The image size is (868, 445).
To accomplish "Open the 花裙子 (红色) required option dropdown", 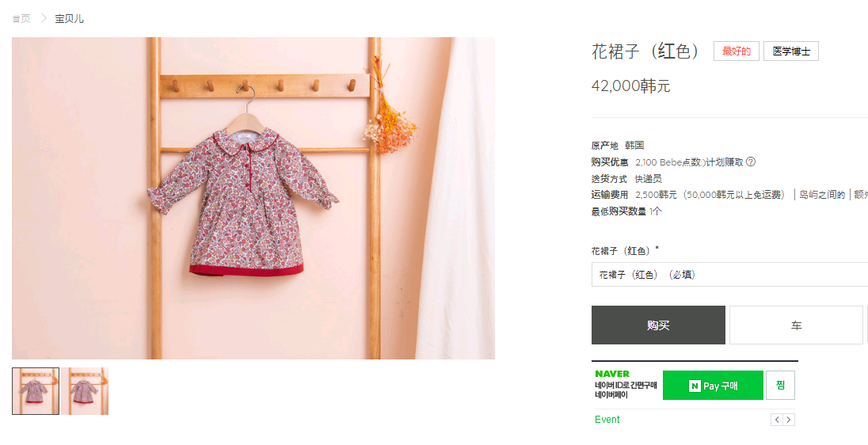I will [729, 275].
